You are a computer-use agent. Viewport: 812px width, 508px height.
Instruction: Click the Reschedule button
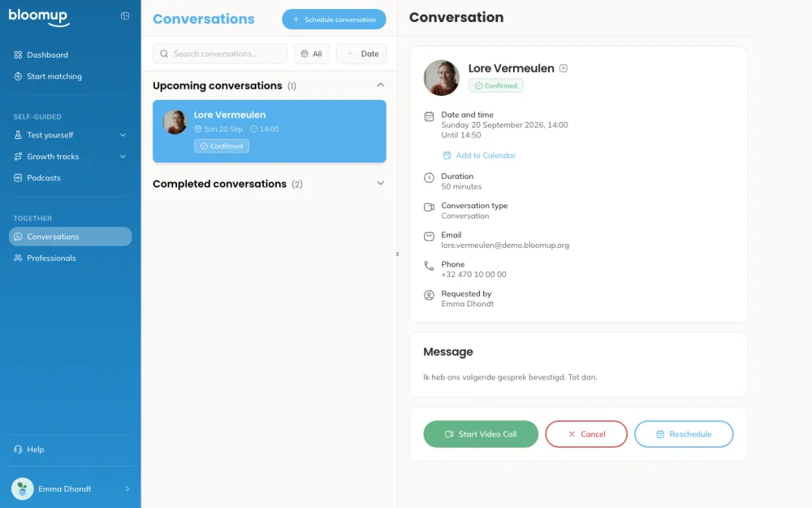684,434
